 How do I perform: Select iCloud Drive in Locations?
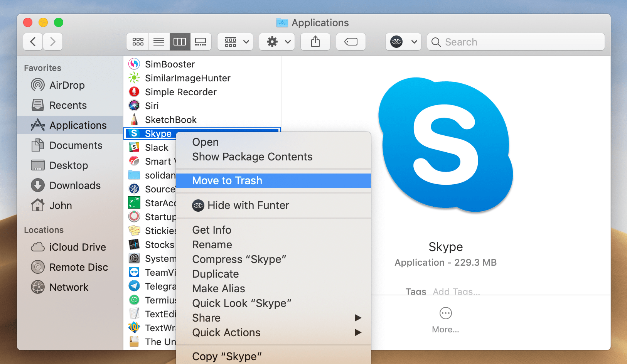click(77, 247)
